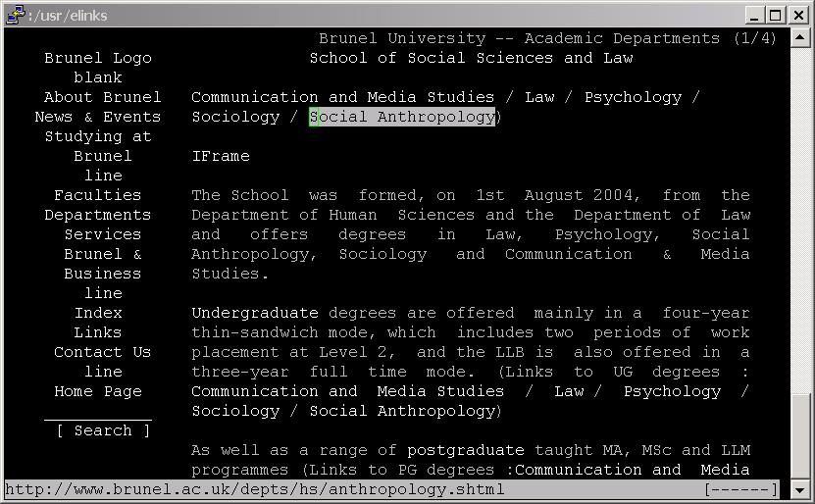Follow the highlighted Social Anthropology link
The image size is (815, 504).
(402, 117)
